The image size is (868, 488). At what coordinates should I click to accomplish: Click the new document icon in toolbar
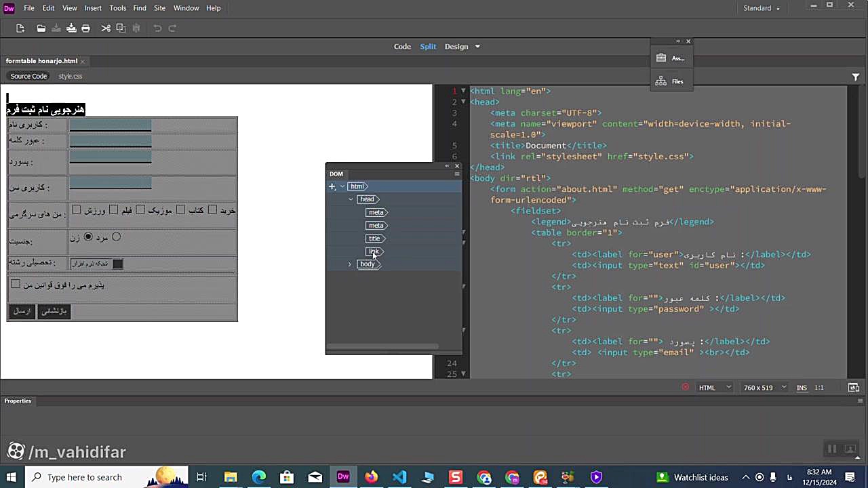pos(20,28)
